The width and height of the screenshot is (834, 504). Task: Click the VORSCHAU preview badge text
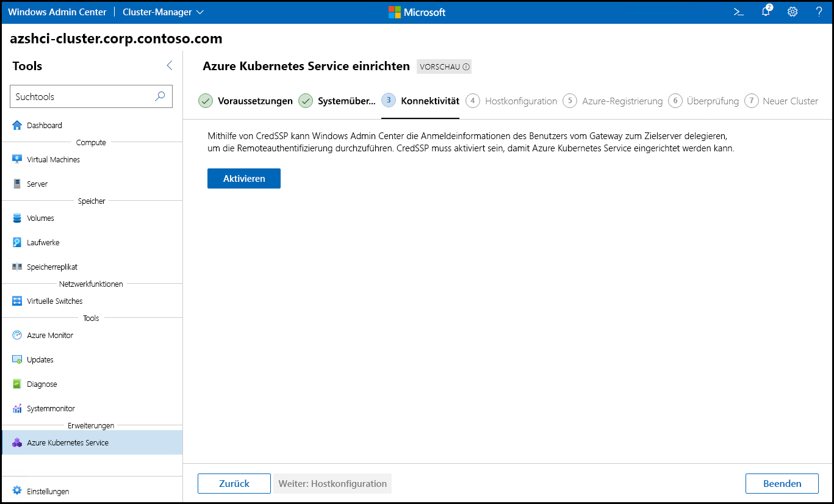click(440, 67)
